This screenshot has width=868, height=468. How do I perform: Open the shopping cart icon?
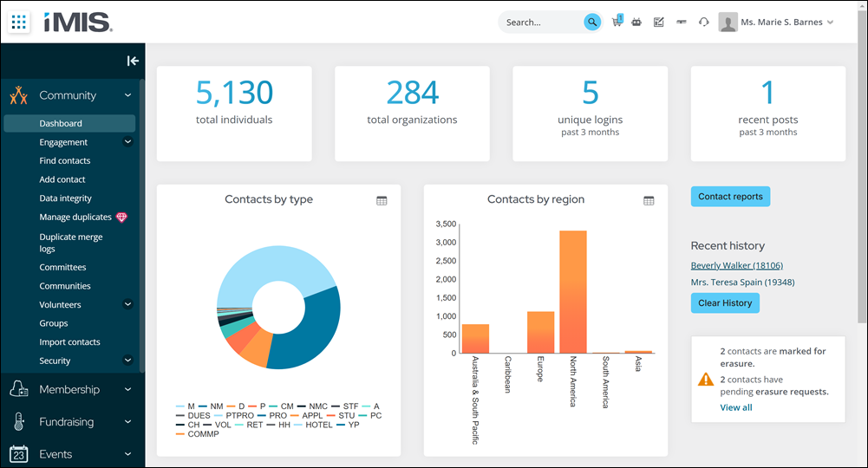click(617, 22)
